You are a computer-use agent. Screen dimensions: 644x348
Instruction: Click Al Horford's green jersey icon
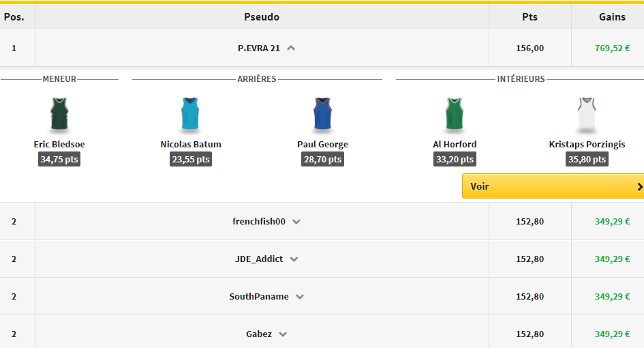tap(455, 114)
